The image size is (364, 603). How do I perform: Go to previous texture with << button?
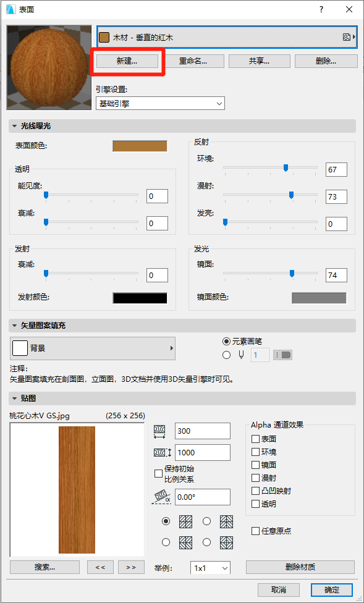point(101,567)
